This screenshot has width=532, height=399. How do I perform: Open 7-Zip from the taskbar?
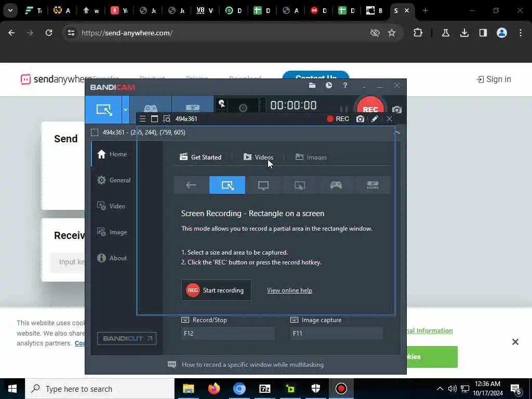[x=264, y=389]
